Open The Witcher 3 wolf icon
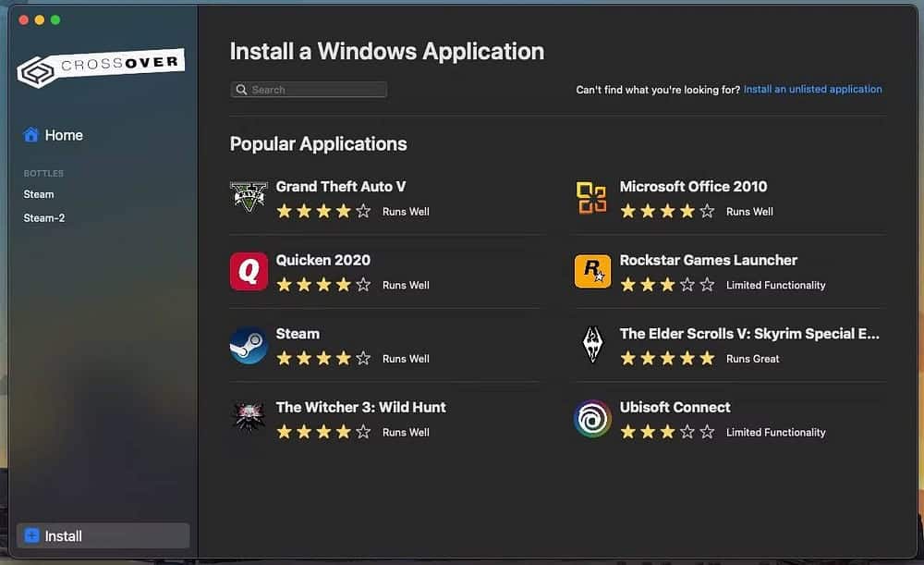 [249, 418]
